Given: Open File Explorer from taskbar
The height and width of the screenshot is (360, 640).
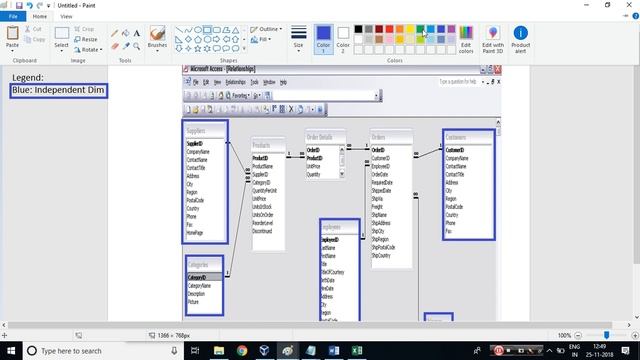Looking at the screenshot, I should pos(219,351).
